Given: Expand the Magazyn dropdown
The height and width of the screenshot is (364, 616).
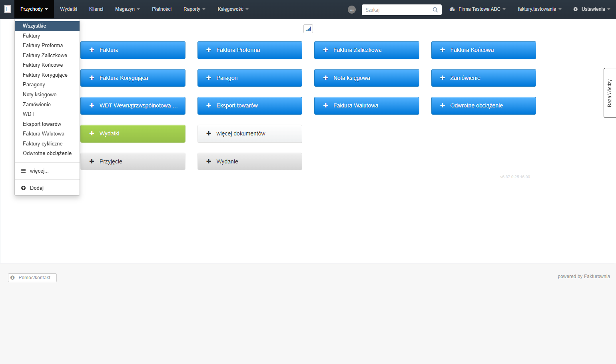Looking at the screenshot, I should [128, 9].
